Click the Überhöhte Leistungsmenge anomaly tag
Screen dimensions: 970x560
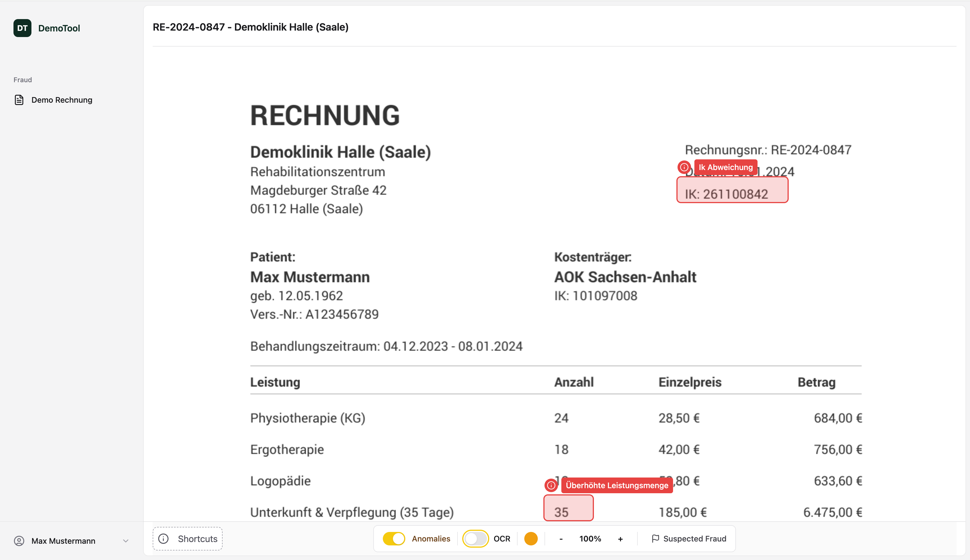pos(616,485)
